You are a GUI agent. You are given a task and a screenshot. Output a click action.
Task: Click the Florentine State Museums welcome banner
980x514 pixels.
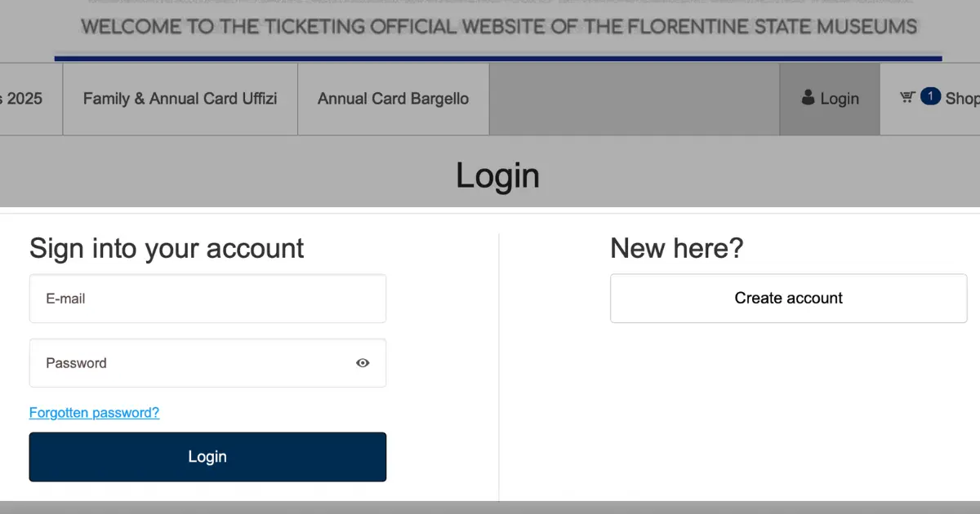click(x=498, y=27)
